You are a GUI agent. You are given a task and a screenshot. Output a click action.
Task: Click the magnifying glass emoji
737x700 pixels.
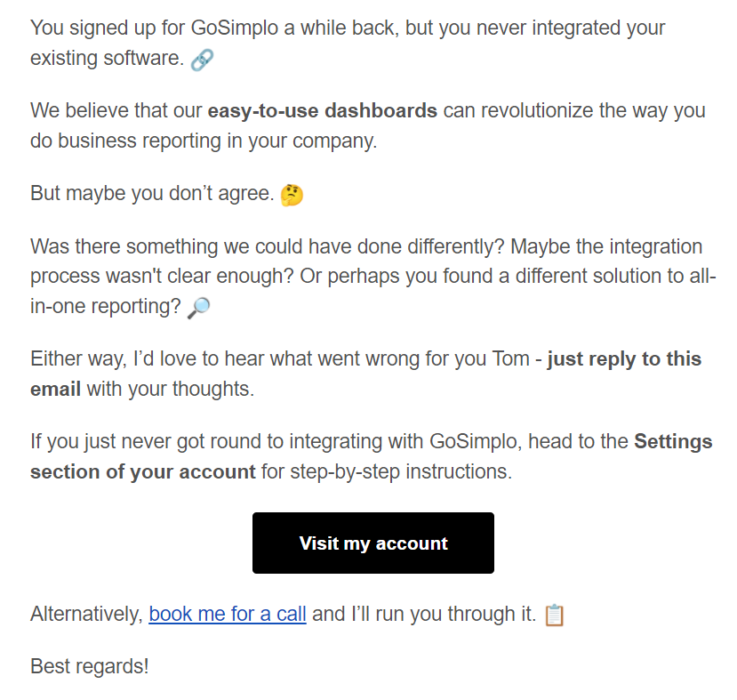pyautogui.click(x=199, y=307)
